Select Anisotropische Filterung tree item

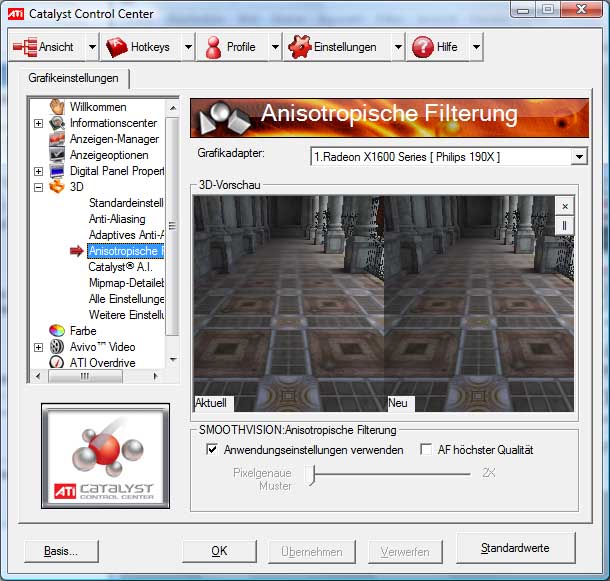click(x=125, y=251)
